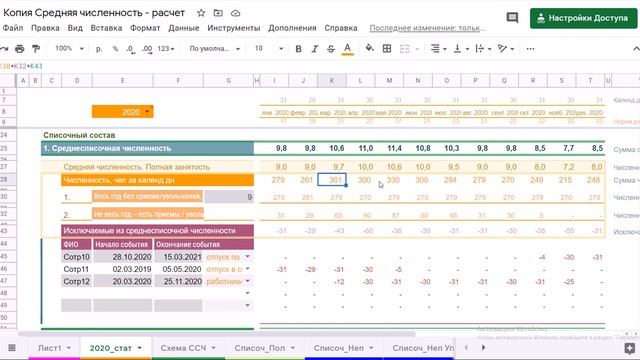Open the Инструменты menu
The height and width of the screenshot is (360, 640).
tap(233, 28)
